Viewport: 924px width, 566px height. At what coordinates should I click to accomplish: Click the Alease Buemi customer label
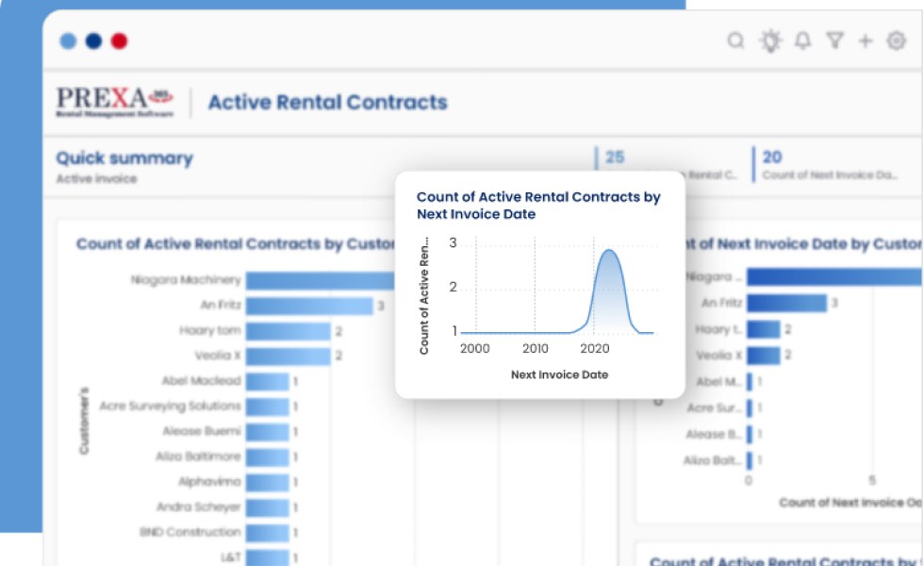tap(202, 431)
